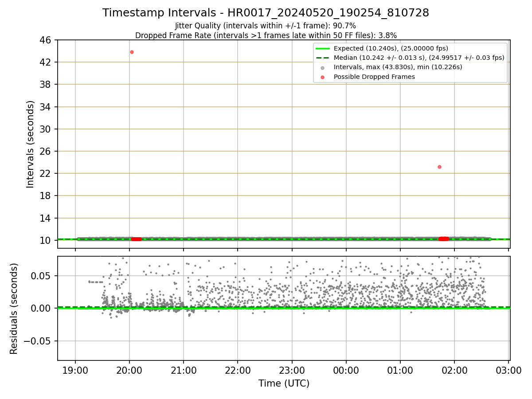Click the legend entry 'Expected (10.240s), (25.00000 fps)'
Screen dimensions: 532x399
pyautogui.click(x=391, y=48)
